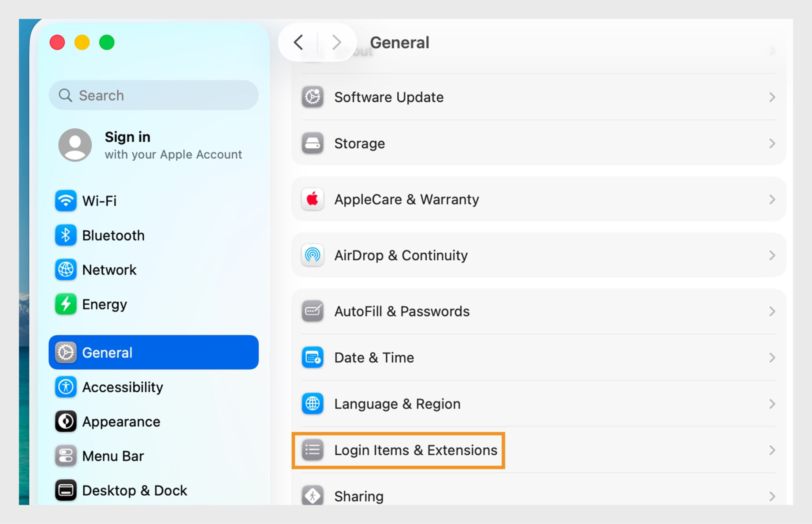
Task: Click the Software Update gear icon
Action: 312,97
